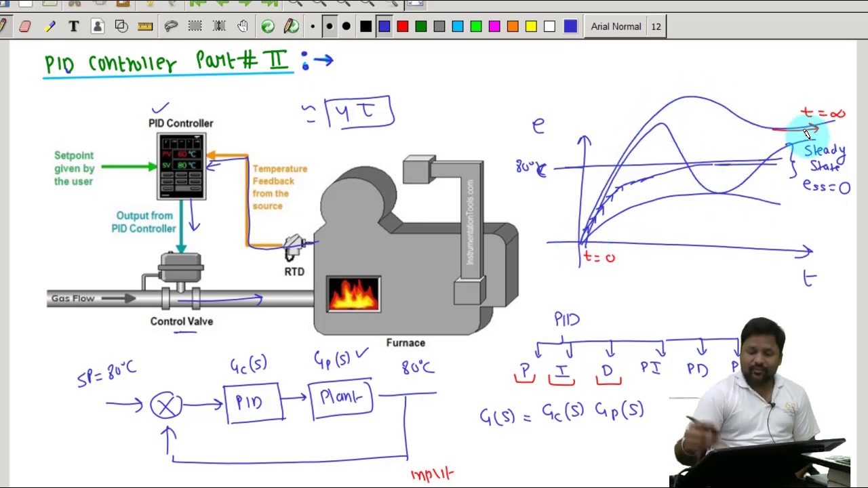Open the Arial Normal font selector
This screenshot has height=488, width=868.
click(x=625, y=26)
